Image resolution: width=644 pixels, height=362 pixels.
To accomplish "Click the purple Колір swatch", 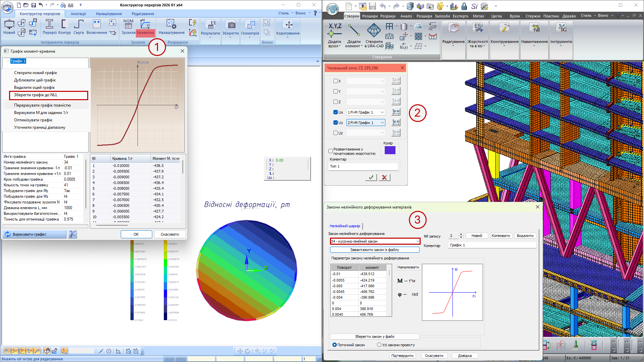I will (390, 150).
